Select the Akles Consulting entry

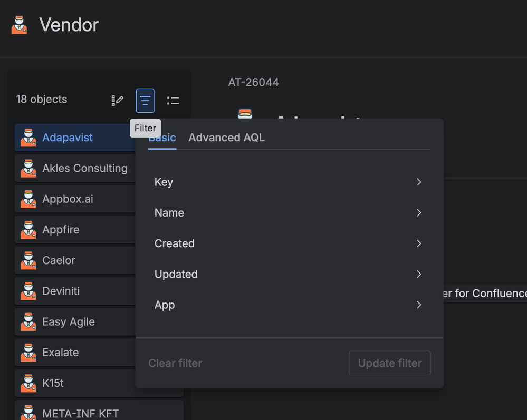[x=84, y=168]
